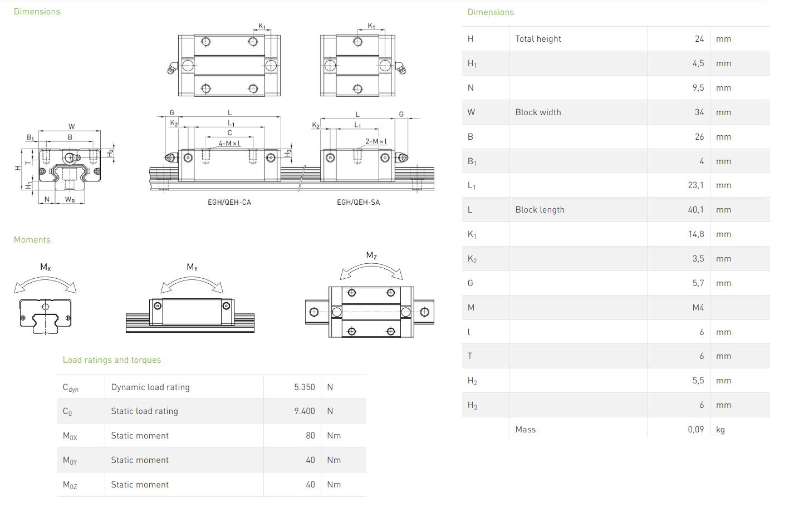Select the value 6 in the H3 row
This screenshot has height=532, width=804.
[702, 405]
